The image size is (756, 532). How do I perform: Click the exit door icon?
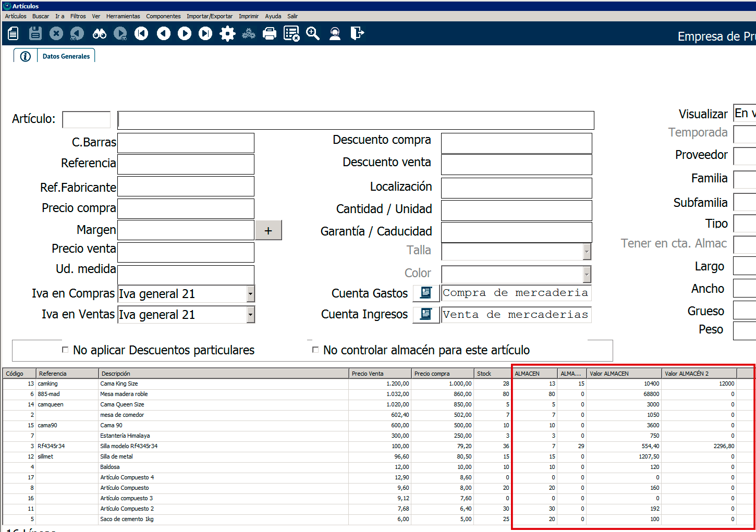pyautogui.click(x=357, y=34)
